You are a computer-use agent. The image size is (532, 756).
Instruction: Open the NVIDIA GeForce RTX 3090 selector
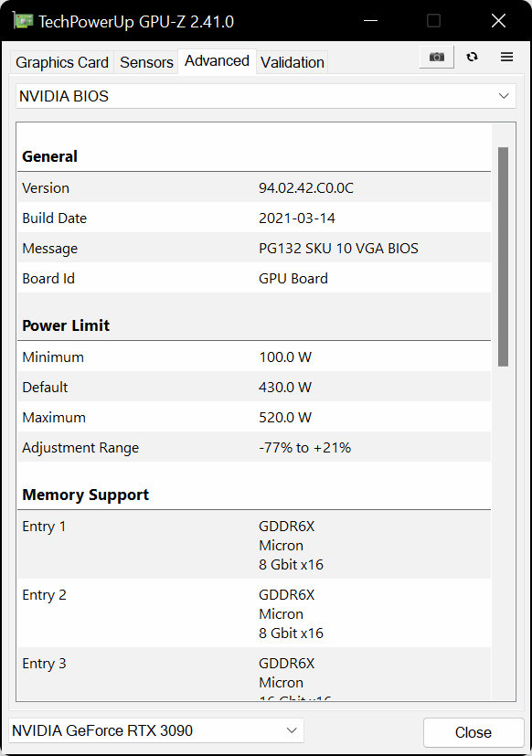156,730
